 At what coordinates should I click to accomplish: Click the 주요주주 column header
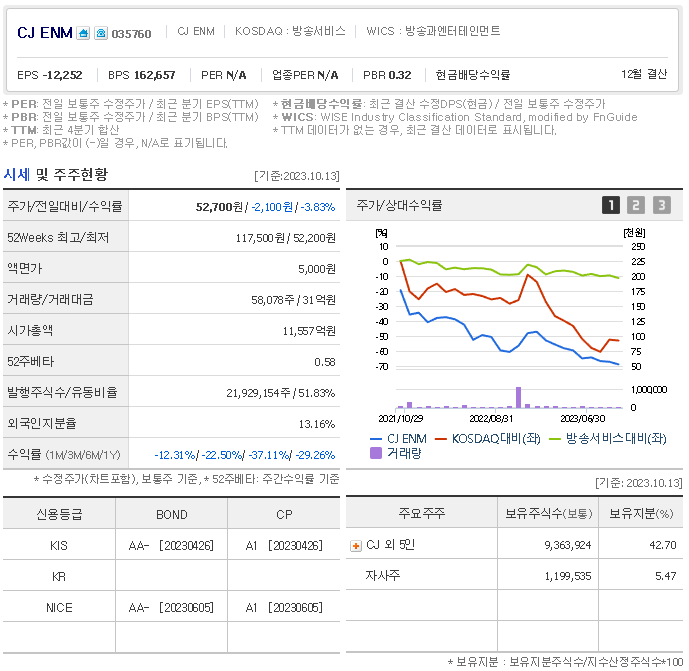tap(422, 513)
